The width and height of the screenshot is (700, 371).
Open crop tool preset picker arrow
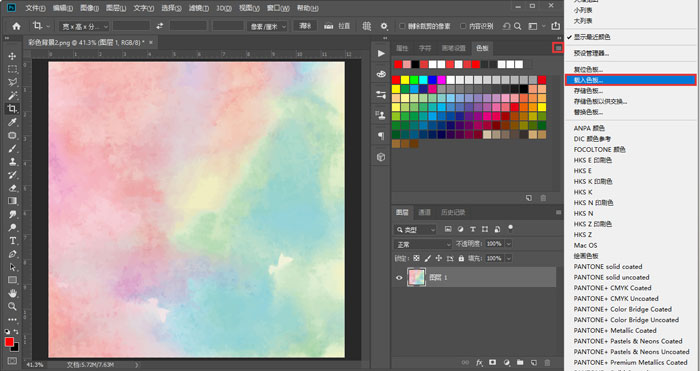pos(48,26)
